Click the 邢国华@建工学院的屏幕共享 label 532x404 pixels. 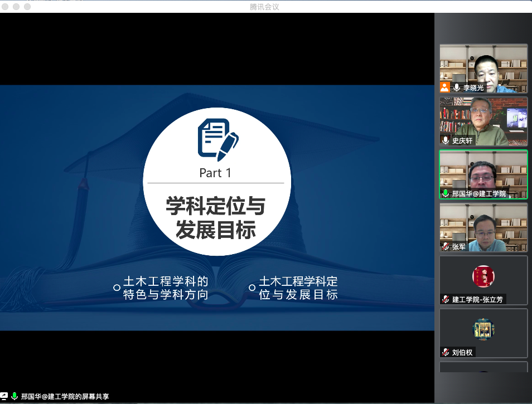point(65,397)
